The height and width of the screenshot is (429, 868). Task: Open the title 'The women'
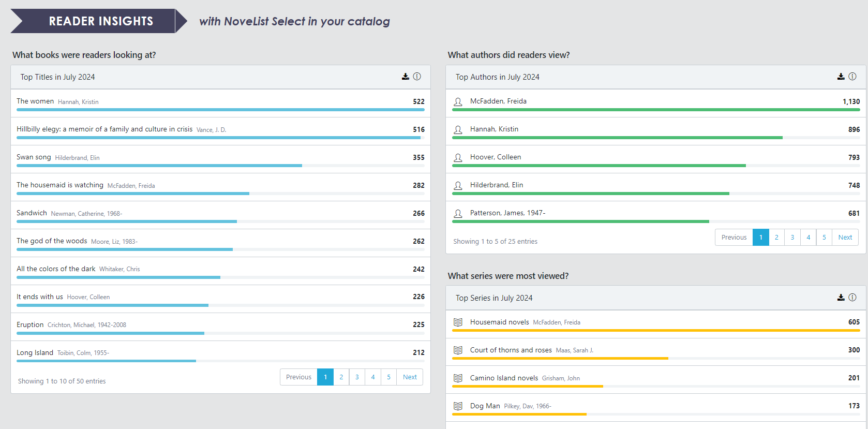click(35, 101)
